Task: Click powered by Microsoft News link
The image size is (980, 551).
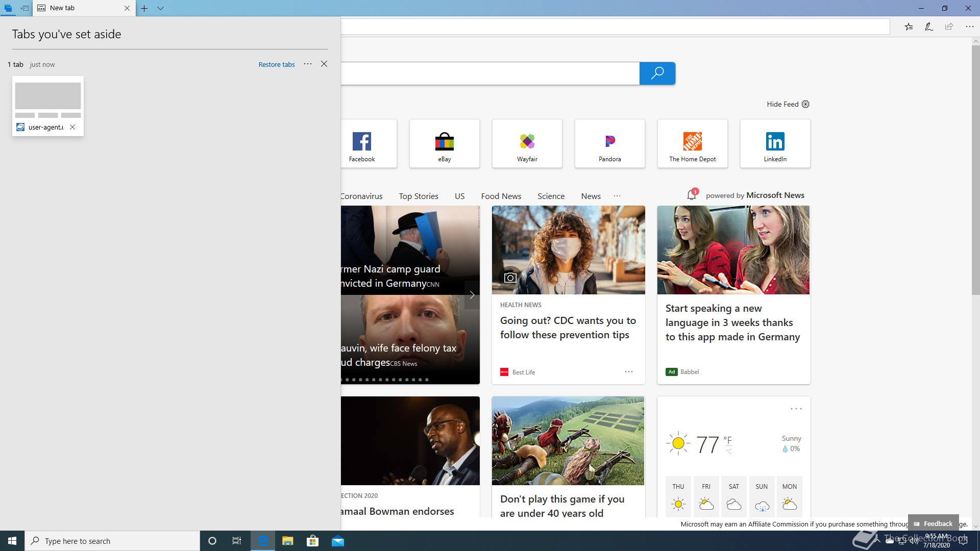Action: coord(755,195)
